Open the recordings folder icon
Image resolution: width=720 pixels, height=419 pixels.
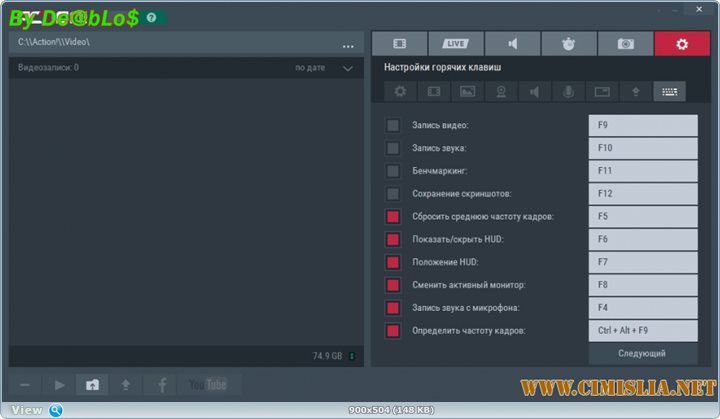click(92, 385)
